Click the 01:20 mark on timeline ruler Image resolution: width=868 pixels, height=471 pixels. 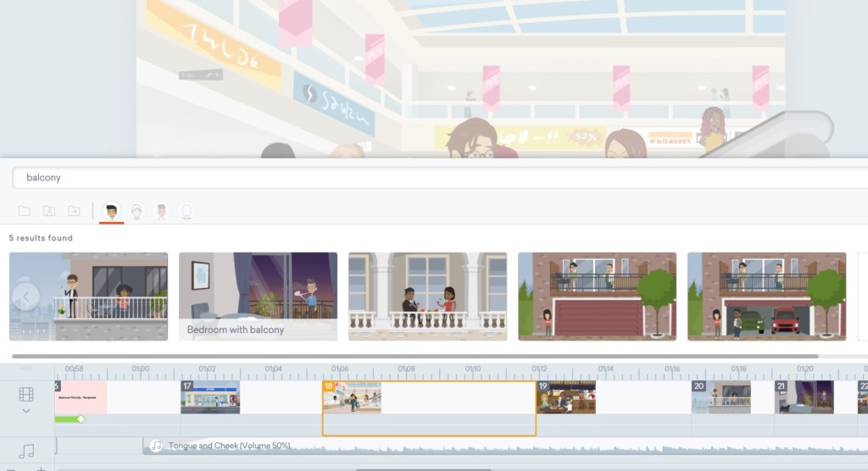[805, 368]
